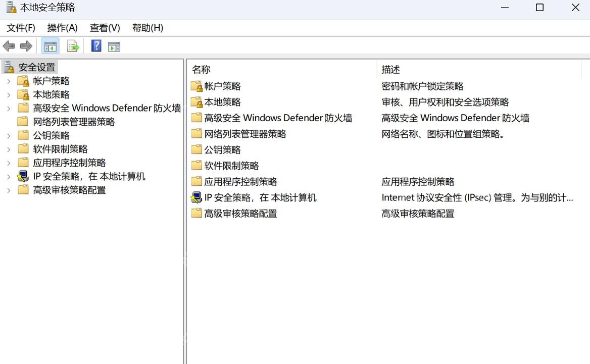Screen dimensions: 590x364
Task: Open the 帮助(H) menu
Action: pyautogui.click(x=148, y=28)
